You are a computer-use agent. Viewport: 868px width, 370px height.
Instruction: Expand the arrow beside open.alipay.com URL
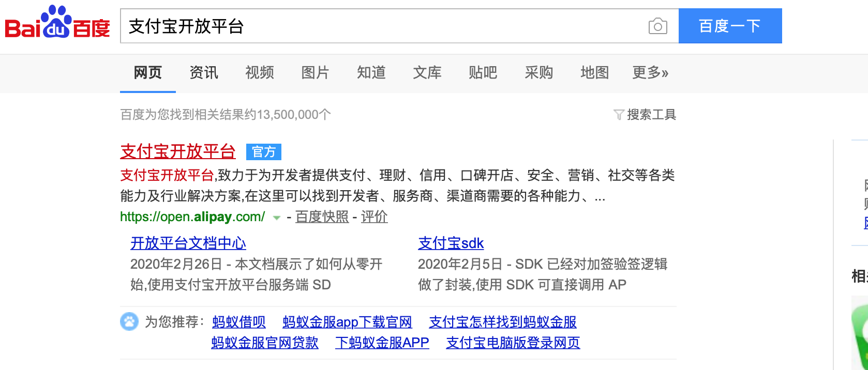(277, 218)
